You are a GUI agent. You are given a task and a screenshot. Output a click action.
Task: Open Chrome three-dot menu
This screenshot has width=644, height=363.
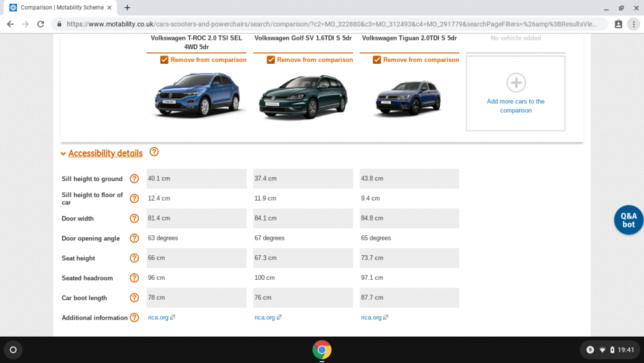(634, 25)
